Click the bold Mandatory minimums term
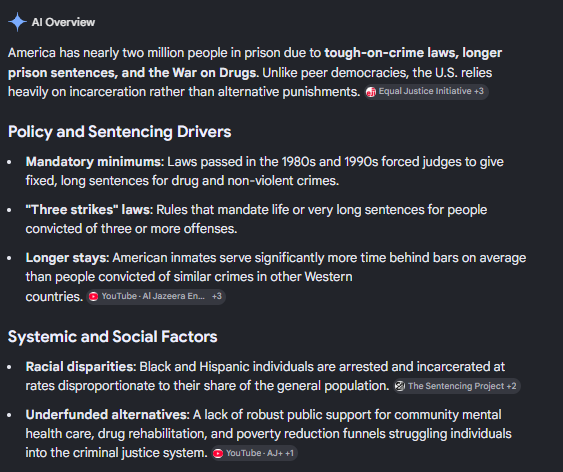The width and height of the screenshot is (563, 472). click(95, 162)
